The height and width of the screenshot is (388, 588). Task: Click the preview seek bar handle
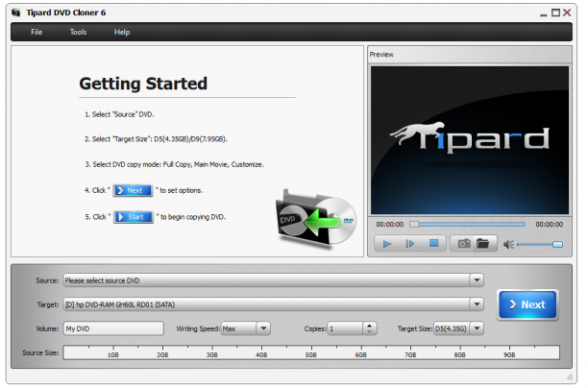[414, 224]
